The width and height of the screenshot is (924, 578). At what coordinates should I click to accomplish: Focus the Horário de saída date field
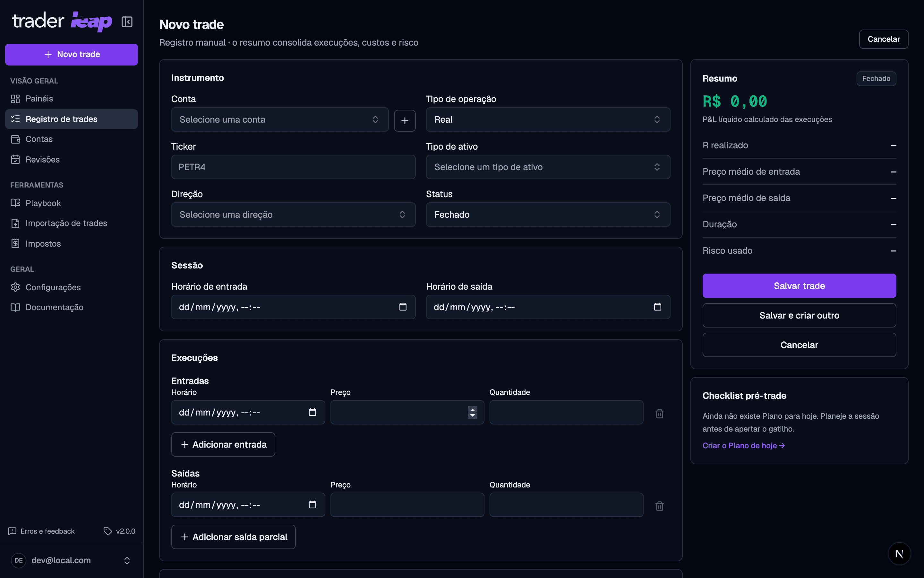coord(548,307)
